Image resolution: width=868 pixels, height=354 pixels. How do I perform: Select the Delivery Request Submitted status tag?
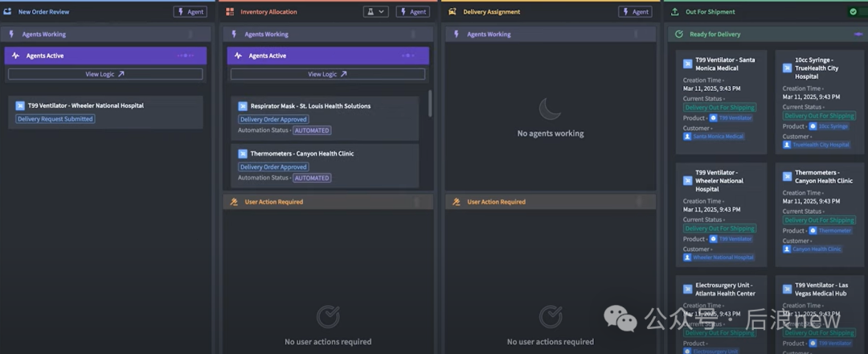[x=55, y=119]
